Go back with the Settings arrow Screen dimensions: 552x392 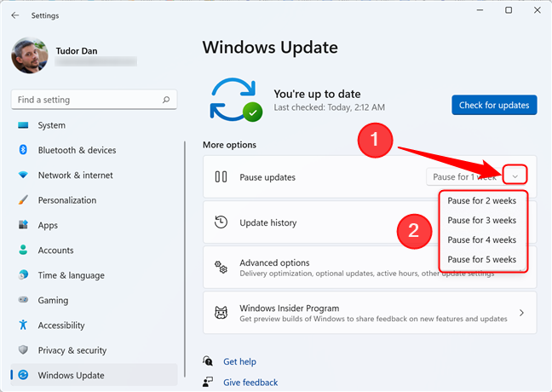point(14,15)
